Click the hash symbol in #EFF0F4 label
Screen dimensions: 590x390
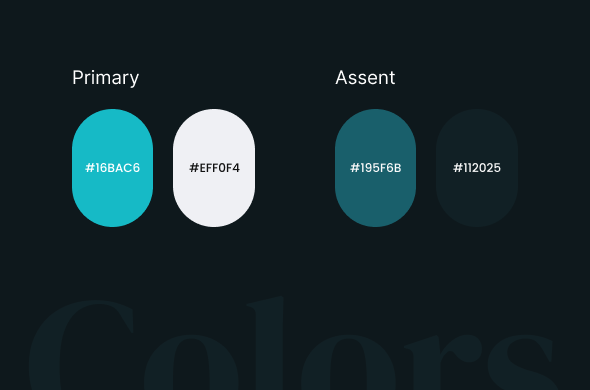click(x=193, y=168)
